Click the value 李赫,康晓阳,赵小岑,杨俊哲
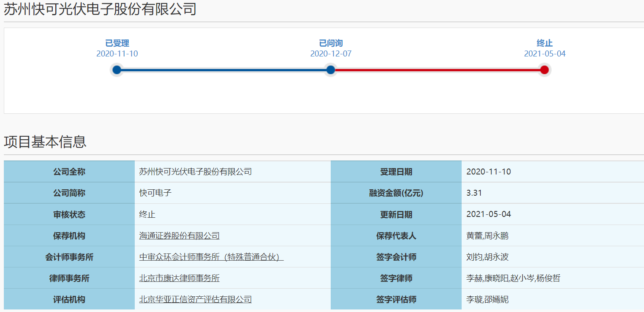This screenshot has width=644, height=312. (x=513, y=278)
